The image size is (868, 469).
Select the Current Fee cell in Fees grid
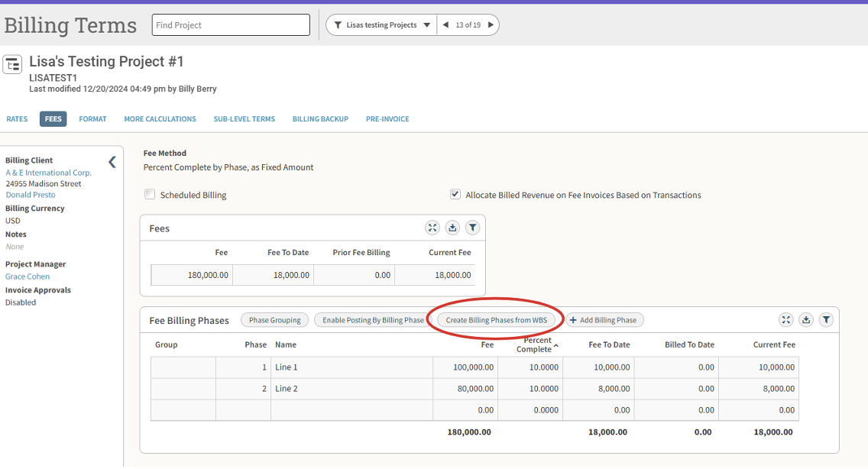click(435, 275)
